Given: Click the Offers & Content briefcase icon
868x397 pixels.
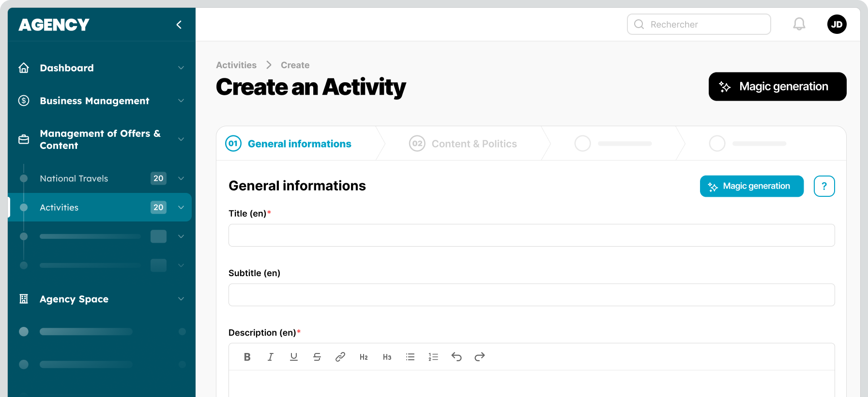Looking at the screenshot, I should coord(24,139).
